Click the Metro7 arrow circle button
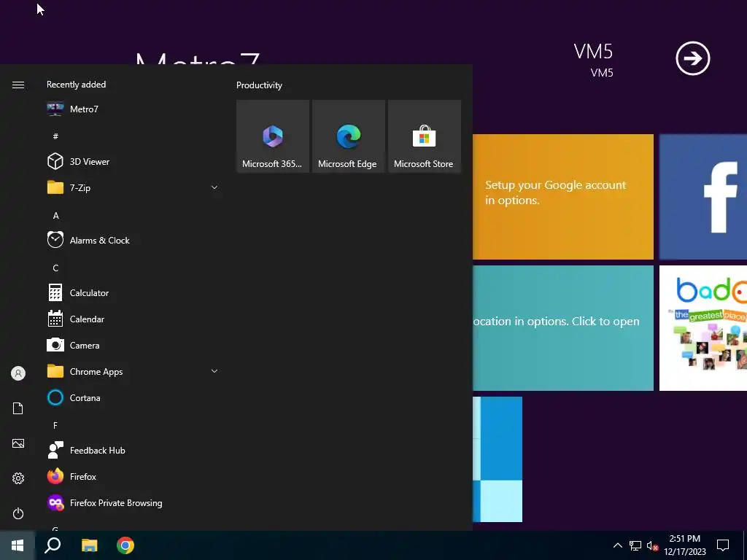The width and height of the screenshot is (747, 560). point(693,58)
